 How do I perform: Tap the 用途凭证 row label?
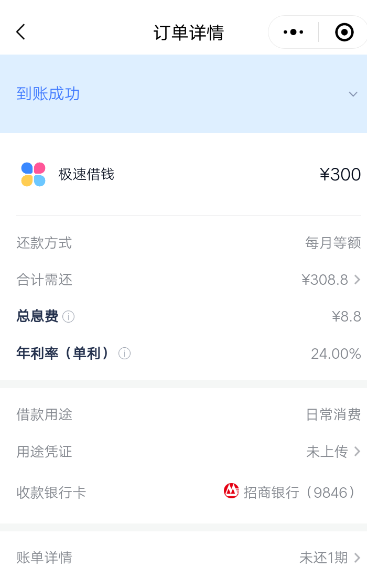[x=44, y=451]
